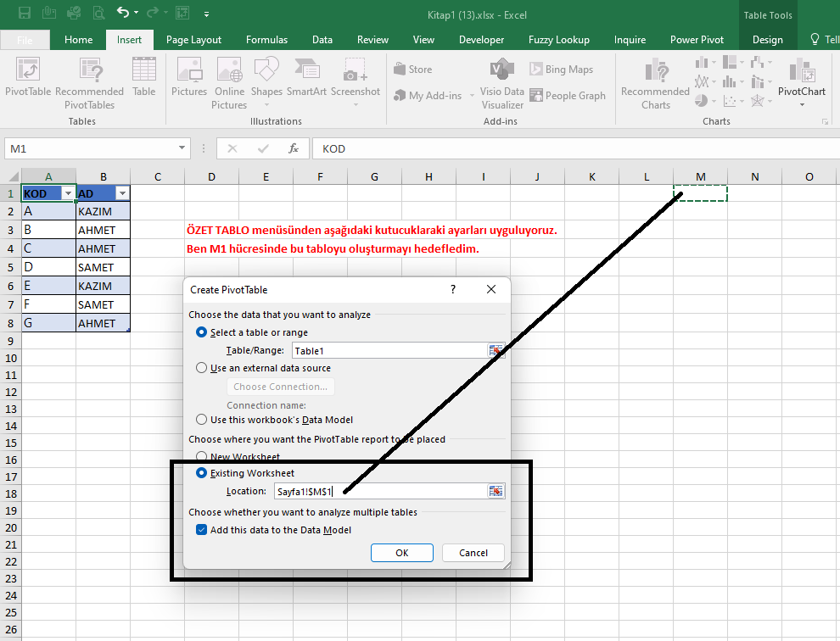This screenshot has width=840, height=641.
Task: Click the Undo arrow icon
Action: tap(123, 13)
